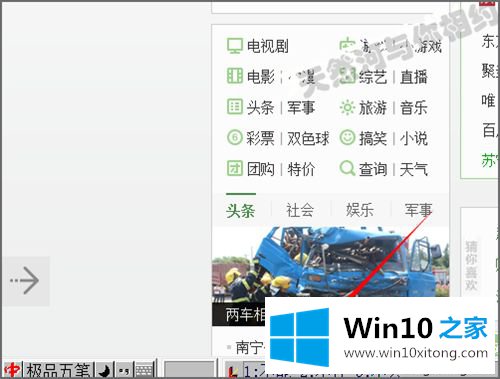The image size is (500, 379).
Task: Toggle the punctuation mode icon in IME bar
Action: pyautogui.click(x=124, y=370)
